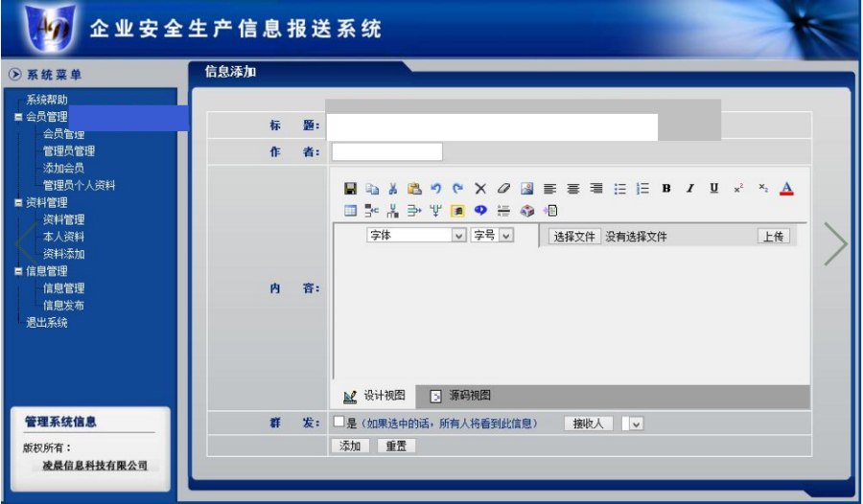Click the Insert table icon
Screen dimensions: 863x504
click(350, 210)
